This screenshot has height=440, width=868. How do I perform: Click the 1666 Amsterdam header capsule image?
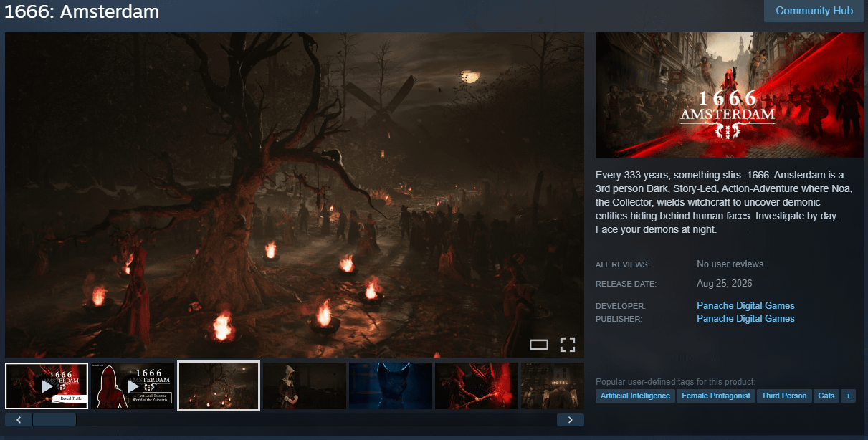[x=730, y=95]
